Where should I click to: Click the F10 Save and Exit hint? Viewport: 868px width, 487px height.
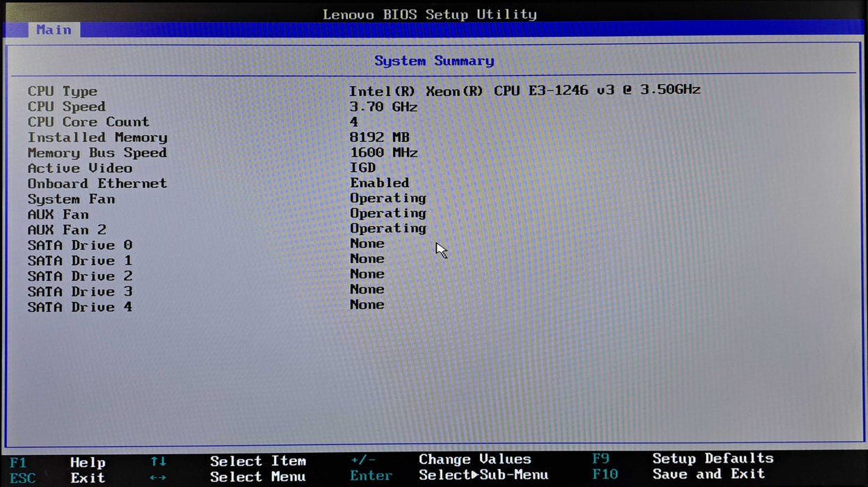pyautogui.click(x=679, y=474)
